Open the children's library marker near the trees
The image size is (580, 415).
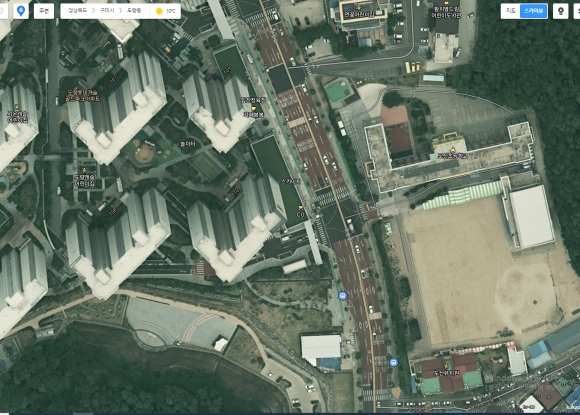pos(446,10)
